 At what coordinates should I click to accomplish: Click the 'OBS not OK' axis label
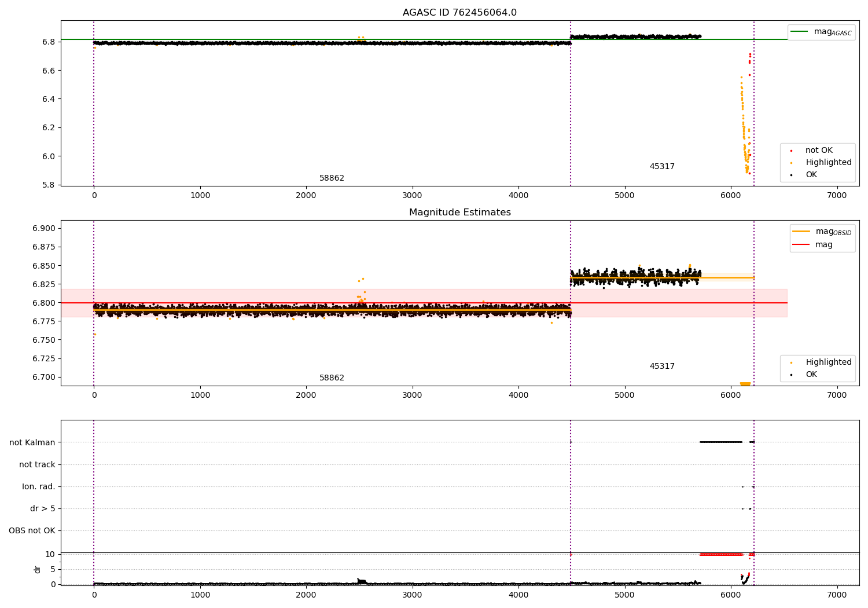(32, 531)
